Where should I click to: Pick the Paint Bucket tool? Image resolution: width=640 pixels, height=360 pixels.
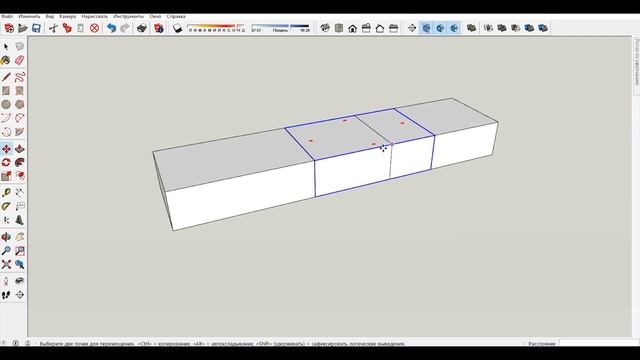[6, 60]
